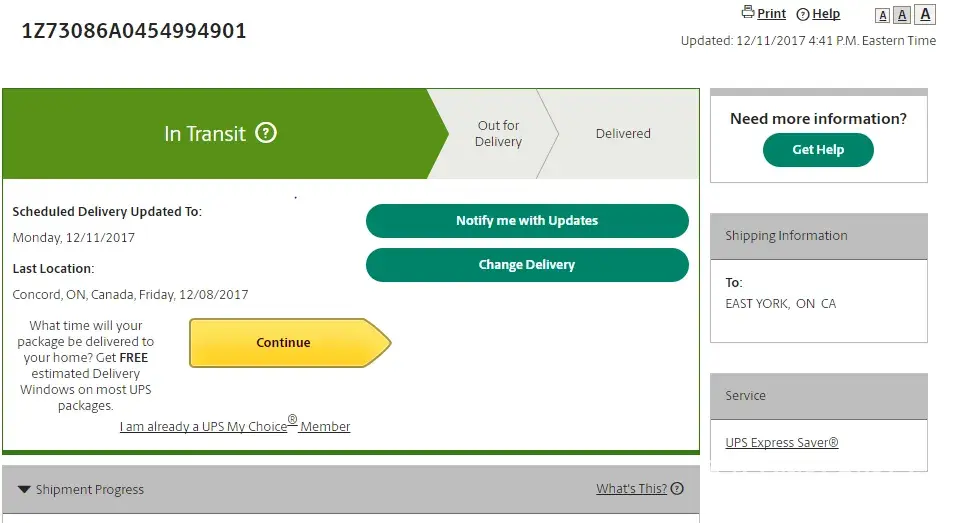This screenshot has height=523, width=963.
Task: Click the What's This? link
Action: click(631, 489)
